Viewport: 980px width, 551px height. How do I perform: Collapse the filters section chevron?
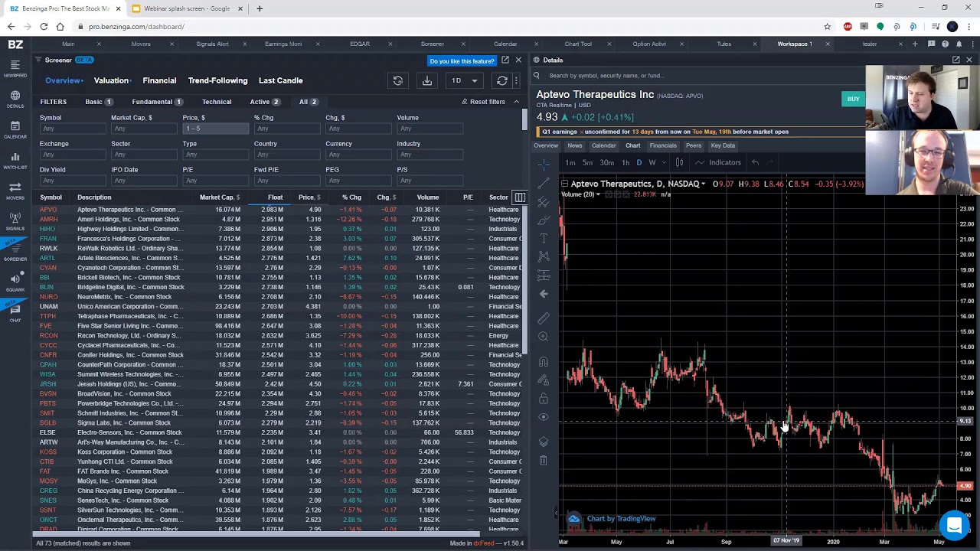point(516,102)
